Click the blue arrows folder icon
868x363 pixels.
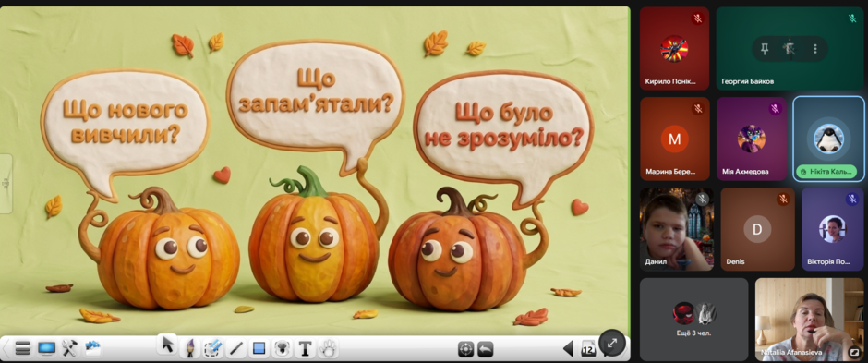92,348
